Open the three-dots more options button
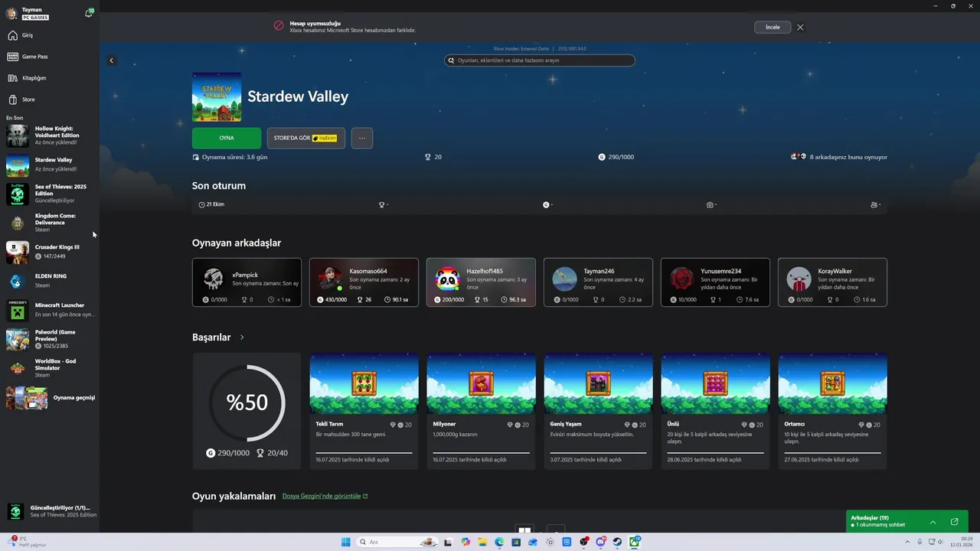The image size is (980, 551). click(362, 139)
